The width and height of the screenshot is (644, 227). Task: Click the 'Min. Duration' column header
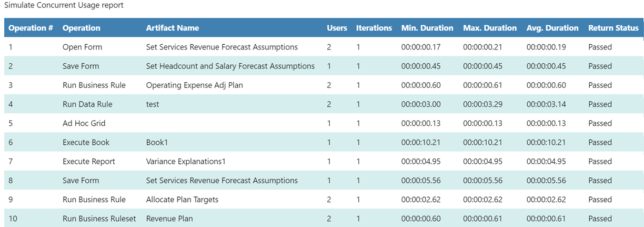tap(427, 28)
